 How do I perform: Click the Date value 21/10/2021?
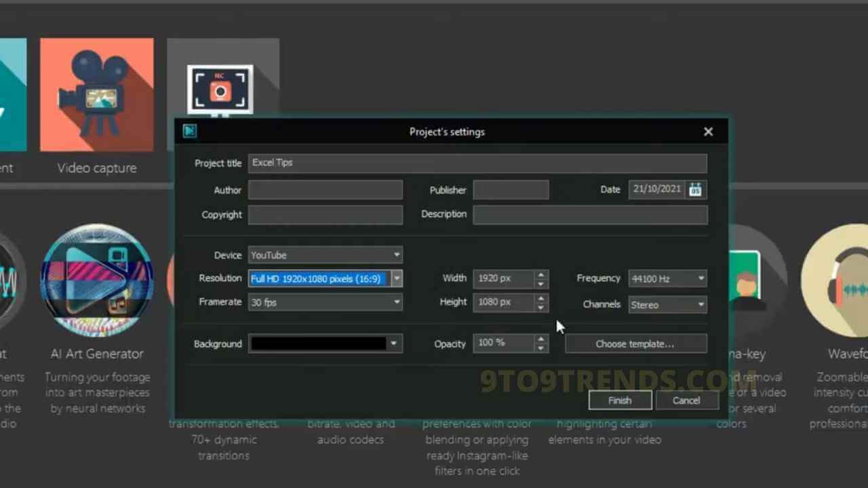657,190
